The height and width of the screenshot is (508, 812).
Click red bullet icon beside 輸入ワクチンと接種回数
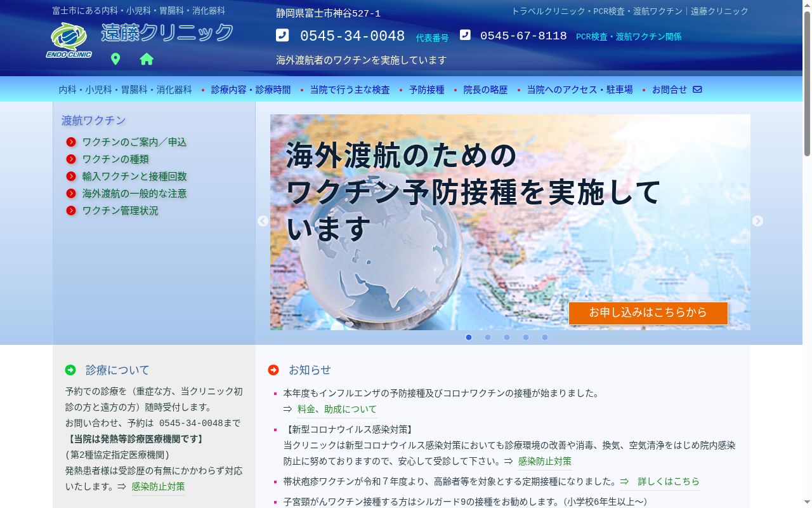tap(71, 176)
